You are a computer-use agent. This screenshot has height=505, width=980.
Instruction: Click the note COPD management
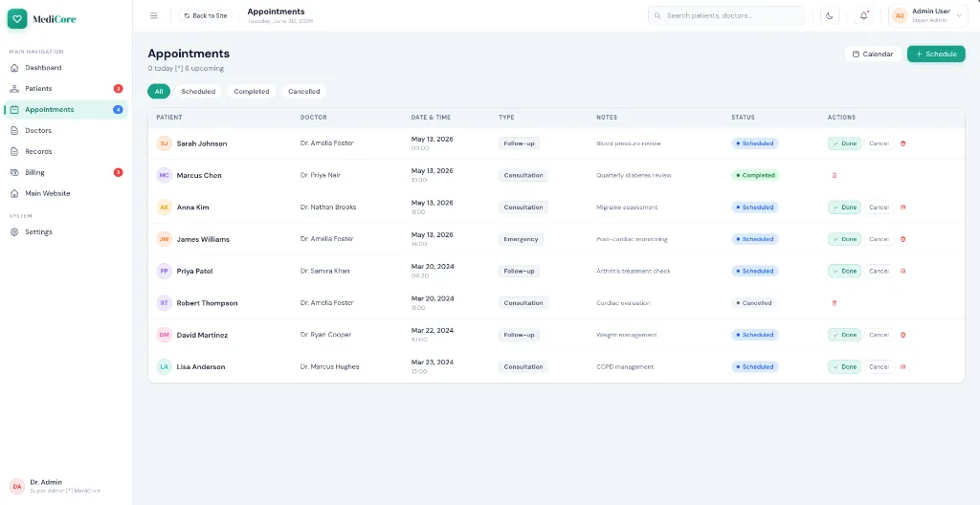coord(625,367)
